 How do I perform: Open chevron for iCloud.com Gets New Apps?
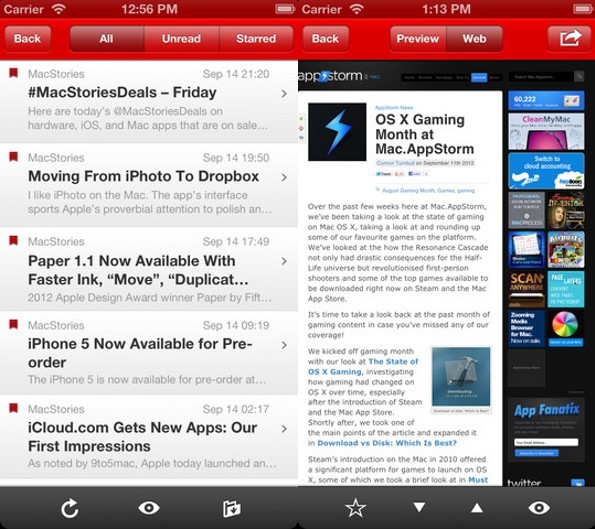284,429
